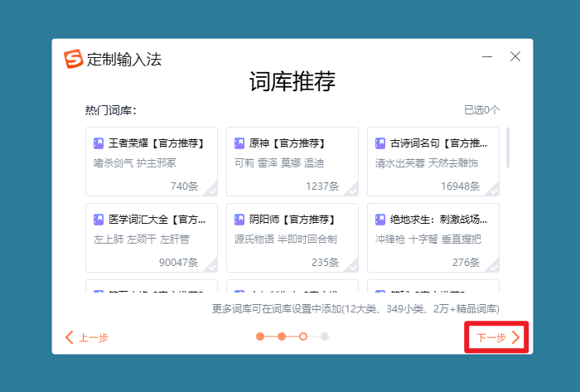This screenshot has width=580, height=392.
Task: Select the 医学词汇大全 card title
Action: [157, 220]
